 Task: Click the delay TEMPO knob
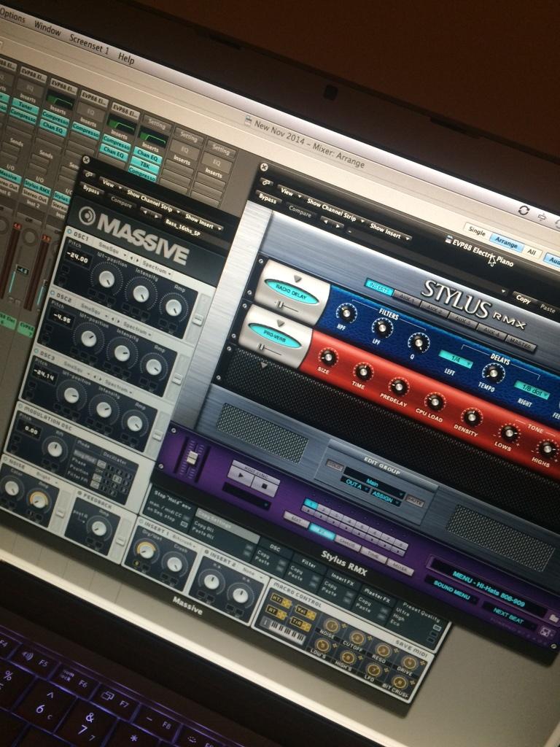[494, 373]
